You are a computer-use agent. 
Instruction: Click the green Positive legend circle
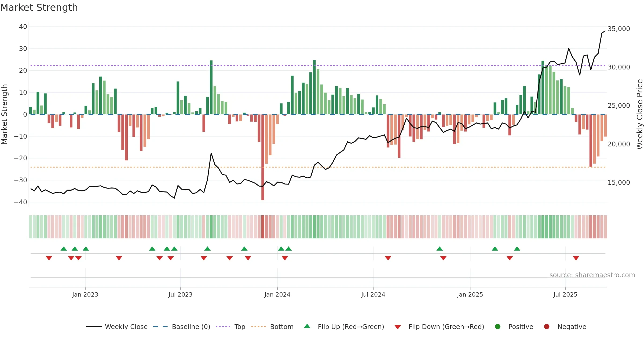pos(498,327)
